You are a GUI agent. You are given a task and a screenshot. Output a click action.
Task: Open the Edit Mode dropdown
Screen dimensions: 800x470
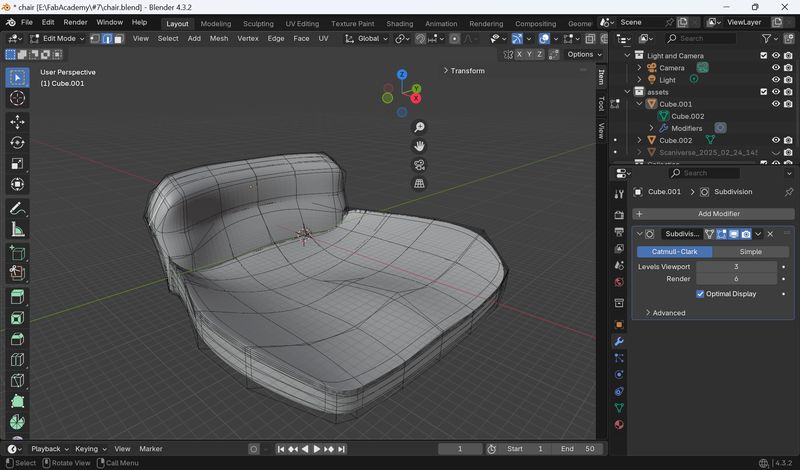(57, 39)
